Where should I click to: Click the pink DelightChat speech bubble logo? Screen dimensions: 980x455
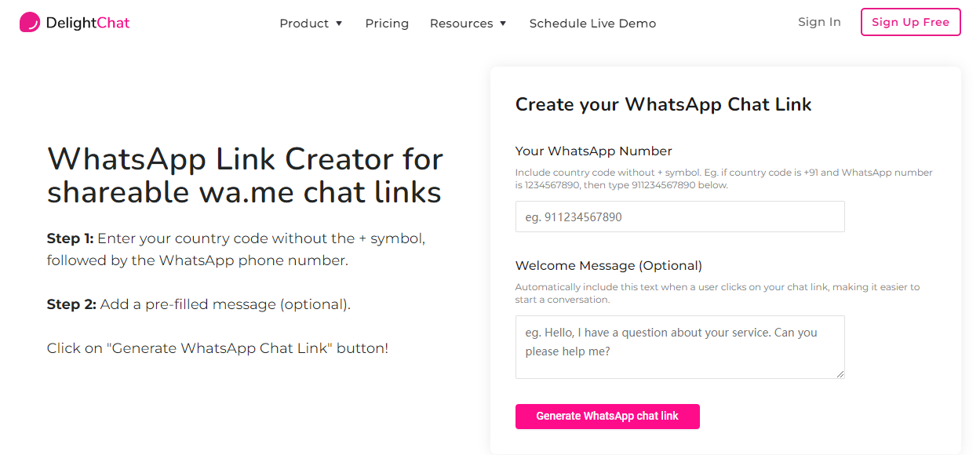pyautogui.click(x=30, y=21)
